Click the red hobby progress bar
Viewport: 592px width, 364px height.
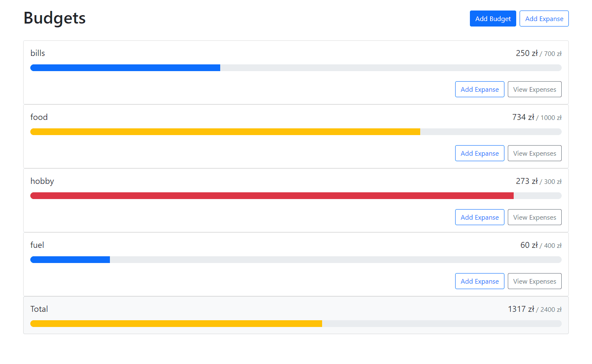pos(272,196)
